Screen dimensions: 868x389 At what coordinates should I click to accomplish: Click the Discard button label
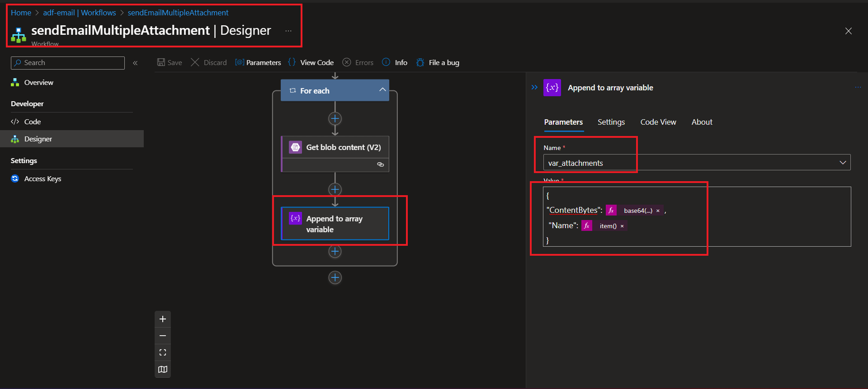click(x=215, y=63)
